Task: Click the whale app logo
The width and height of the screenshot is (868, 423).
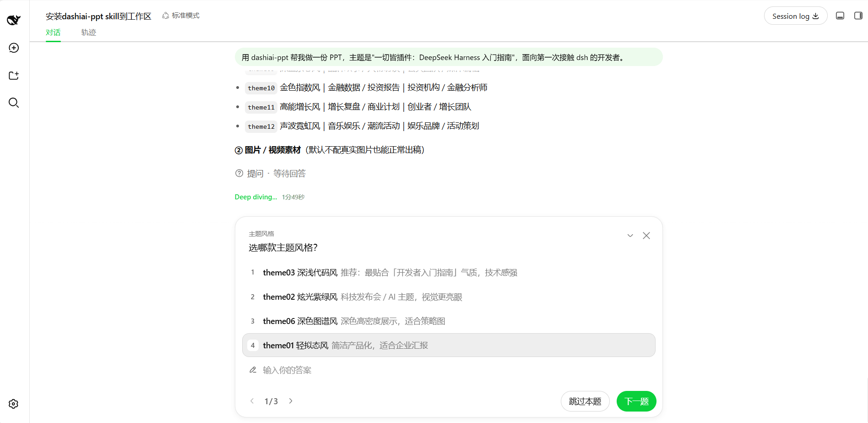Action: coord(14,20)
